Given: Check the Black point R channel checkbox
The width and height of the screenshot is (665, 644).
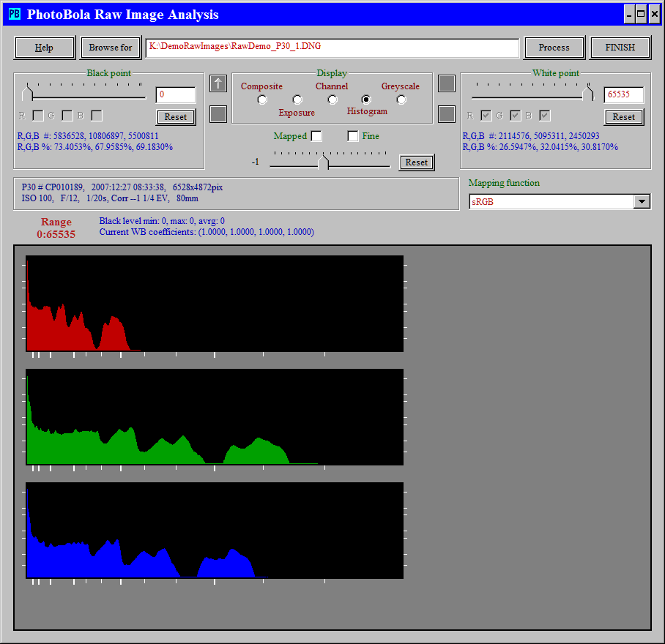Looking at the screenshot, I should 38,116.
